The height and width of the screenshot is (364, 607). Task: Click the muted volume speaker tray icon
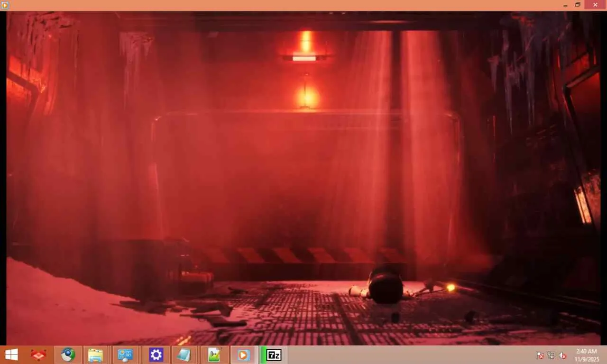click(x=563, y=355)
